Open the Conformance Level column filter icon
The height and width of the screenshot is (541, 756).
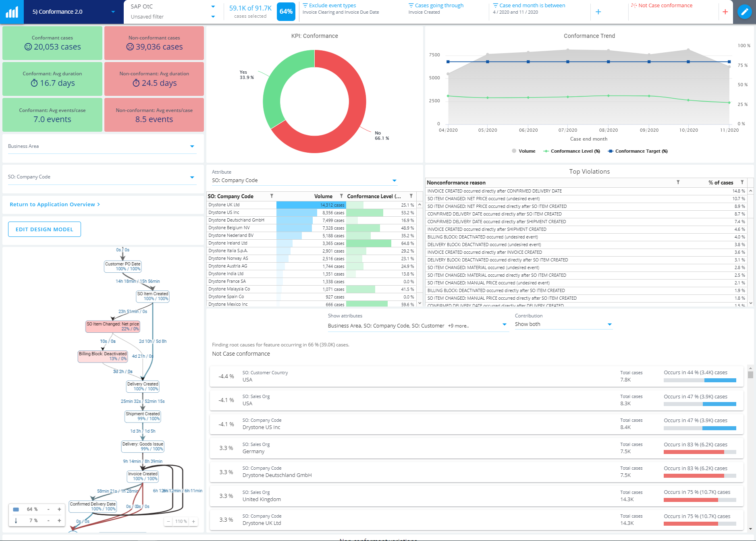(411, 196)
